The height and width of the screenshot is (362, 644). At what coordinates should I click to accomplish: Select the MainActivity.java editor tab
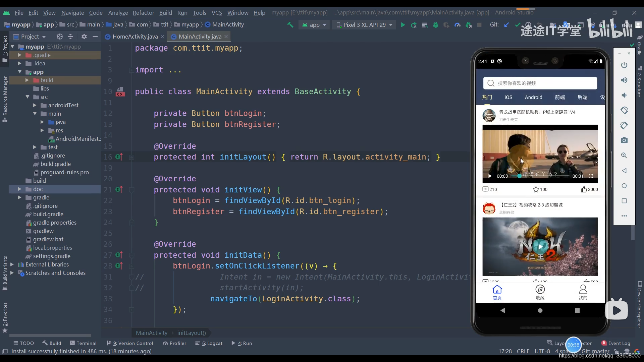(x=200, y=36)
